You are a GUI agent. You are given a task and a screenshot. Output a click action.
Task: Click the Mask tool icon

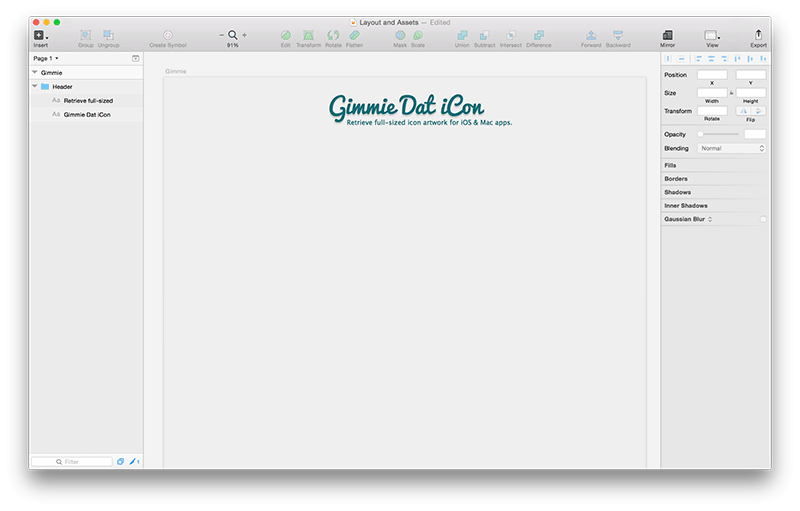pos(399,36)
